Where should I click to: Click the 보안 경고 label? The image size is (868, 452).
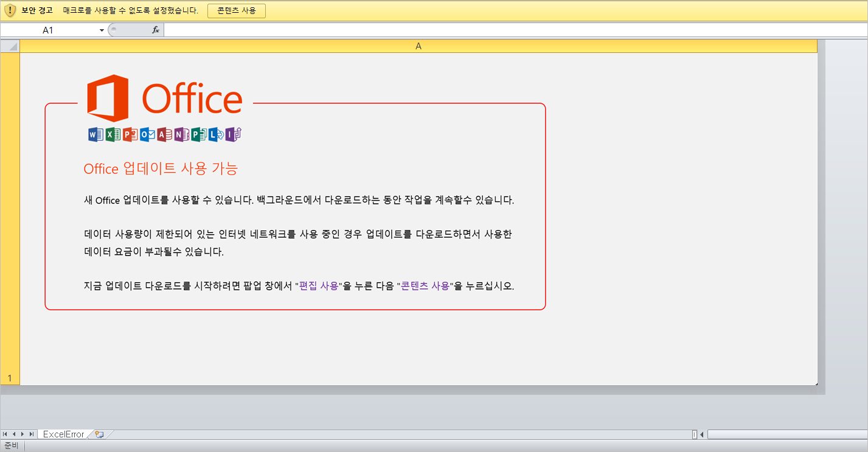tap(37, 10)
